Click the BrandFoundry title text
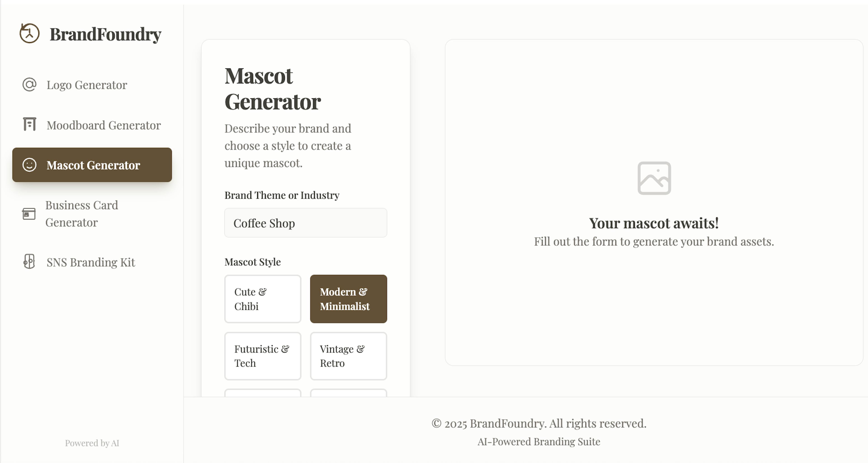 click(106, 34)
